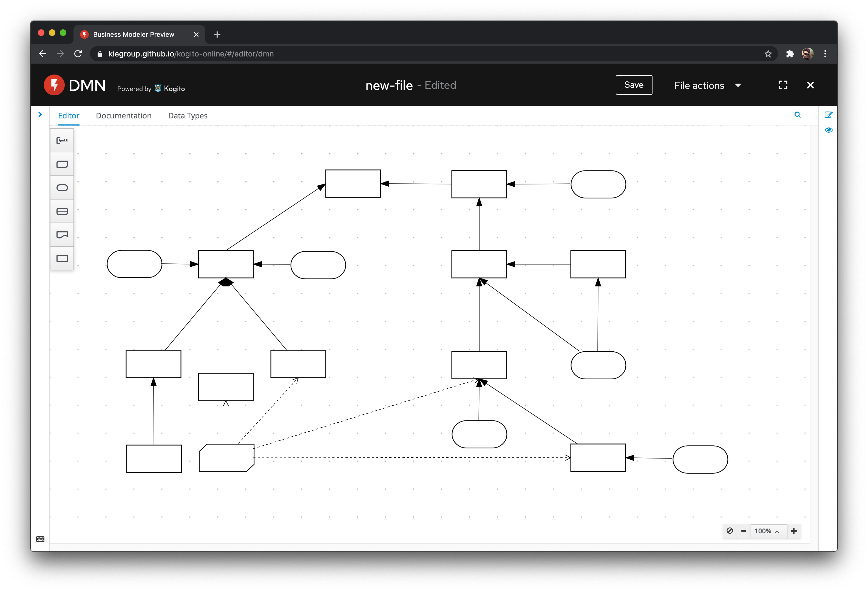Open the canvas search magnifier

click(797, 115)
